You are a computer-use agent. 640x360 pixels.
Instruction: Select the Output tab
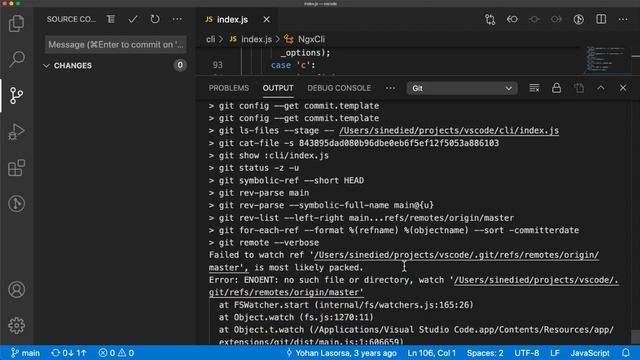(278, 88)
